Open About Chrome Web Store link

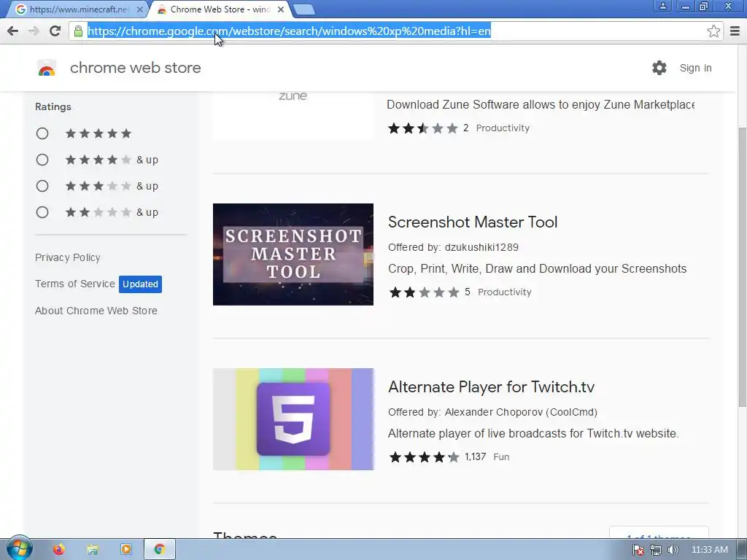(x=96, y=311)
